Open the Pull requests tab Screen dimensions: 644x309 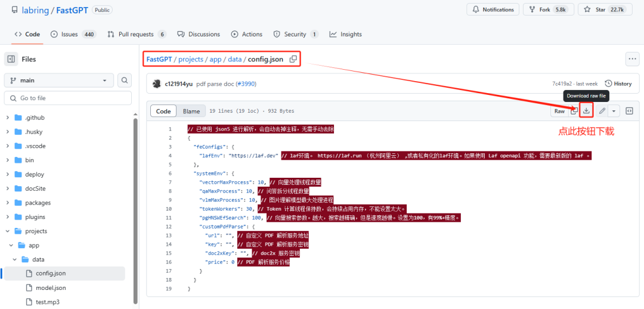(x=137, y=34)
